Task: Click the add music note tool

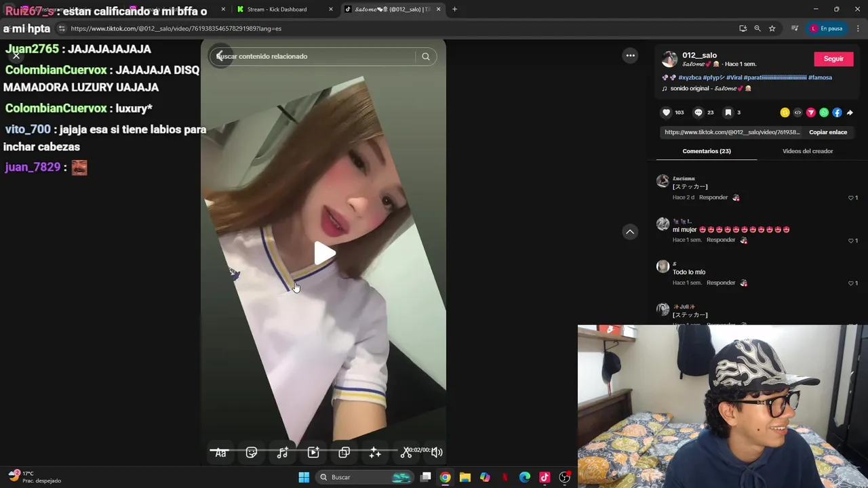Action: coord(283,452)
